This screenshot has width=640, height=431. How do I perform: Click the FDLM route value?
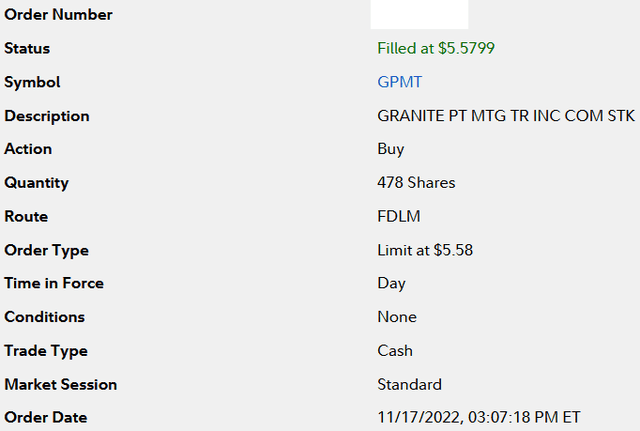tap(399, 216)
